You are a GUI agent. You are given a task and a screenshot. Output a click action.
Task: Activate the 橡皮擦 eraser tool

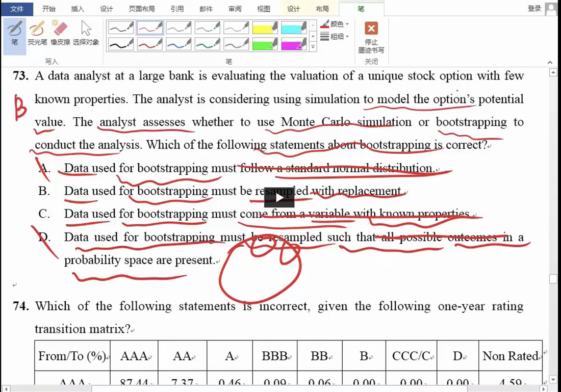point(60,33)
